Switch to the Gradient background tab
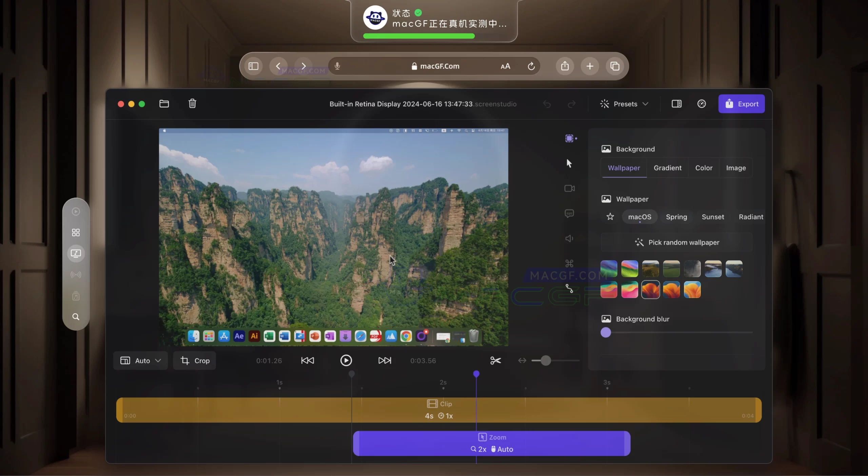This screenshot has width=868, height=476. point(667,168)
